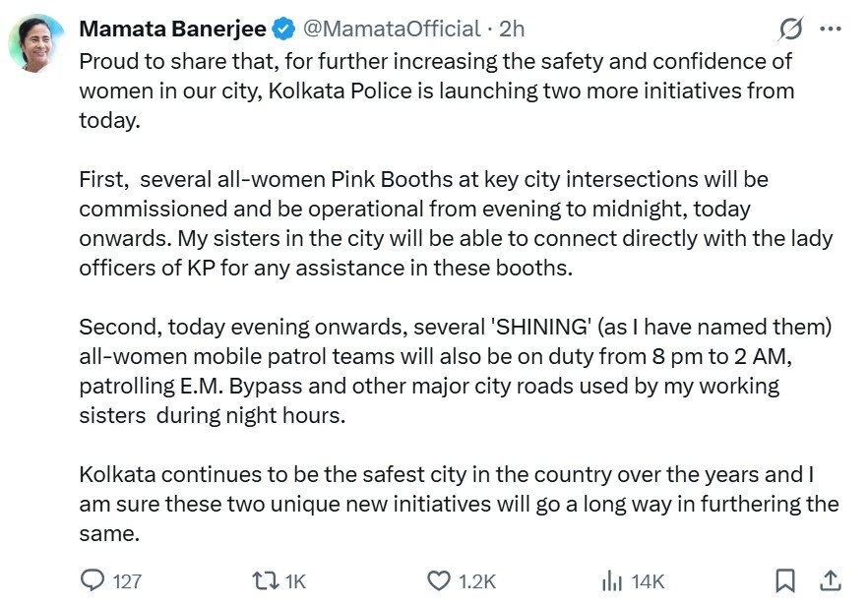Viewport: 868px width, 606px height.
Task: Click the 2h post timestamp
Action: click(513, 29)
